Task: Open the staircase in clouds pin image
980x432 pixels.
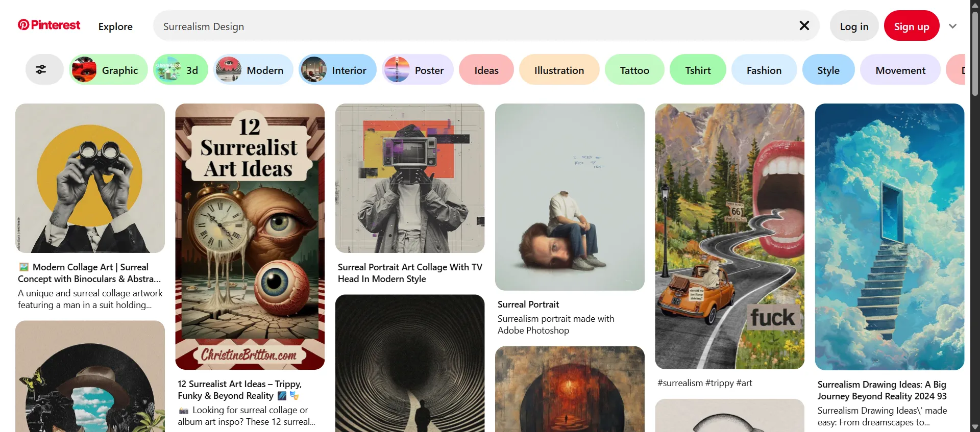Action: click(x=889, y=237)
